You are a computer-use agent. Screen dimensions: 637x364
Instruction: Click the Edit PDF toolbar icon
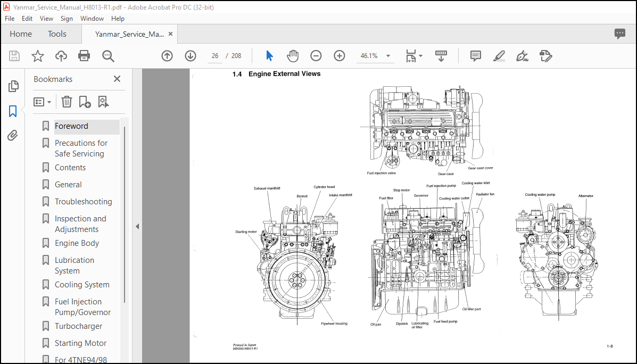545,56
